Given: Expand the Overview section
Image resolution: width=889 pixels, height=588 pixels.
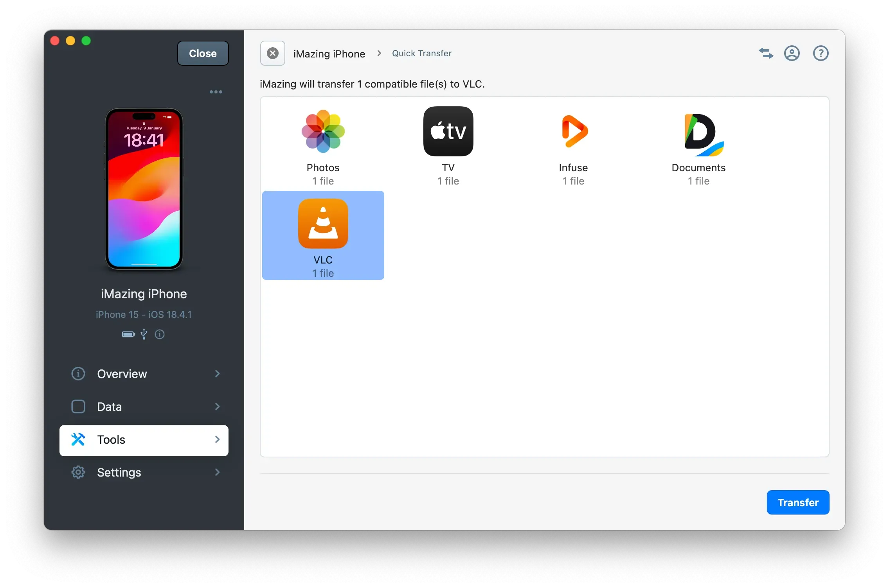Looking at the screenshot, I should pyautogui.click(x=144, y=374).
